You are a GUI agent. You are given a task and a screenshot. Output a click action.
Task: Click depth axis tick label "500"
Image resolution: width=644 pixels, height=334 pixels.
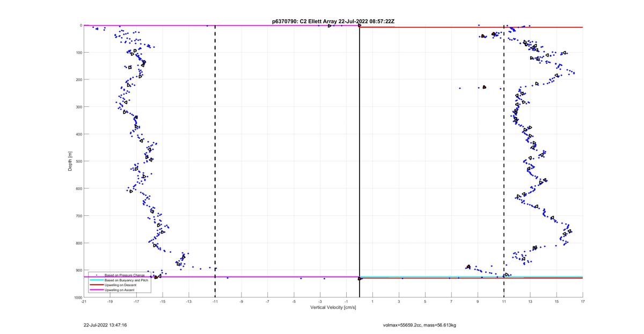click(x=78, y=161)
